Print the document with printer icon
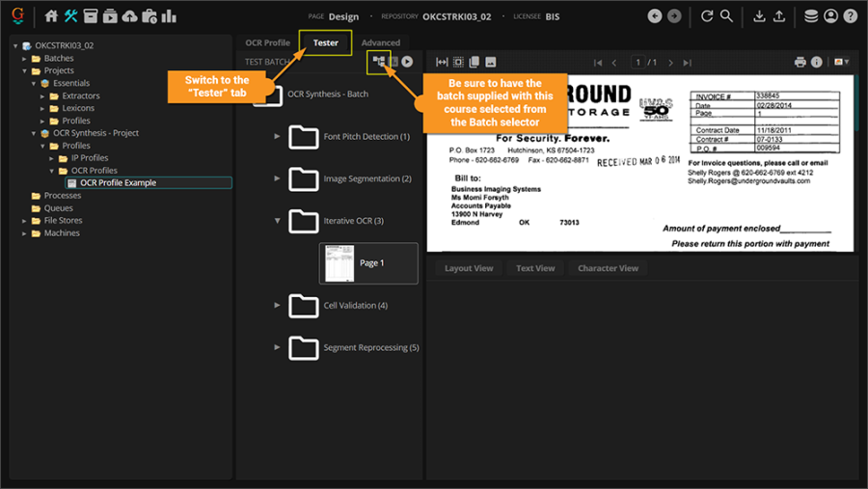The height and width of the screenshot is (489, 868). click(x=800, y=62)
